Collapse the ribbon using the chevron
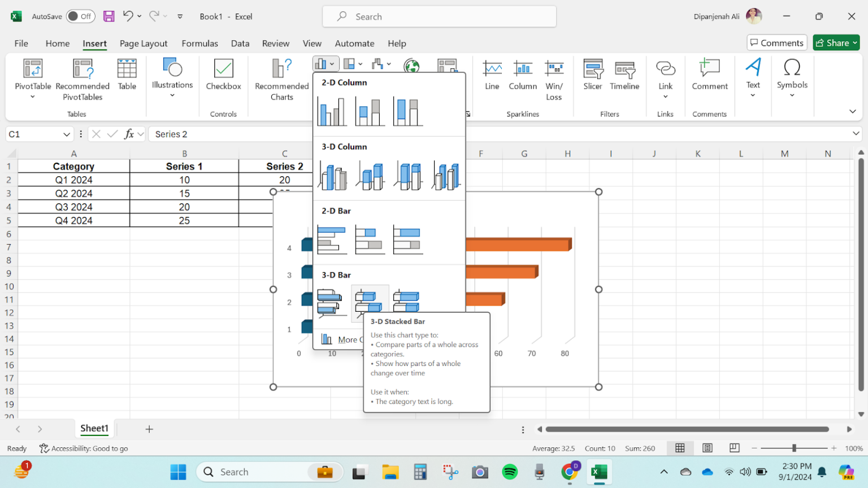 [x=852, y=111]
